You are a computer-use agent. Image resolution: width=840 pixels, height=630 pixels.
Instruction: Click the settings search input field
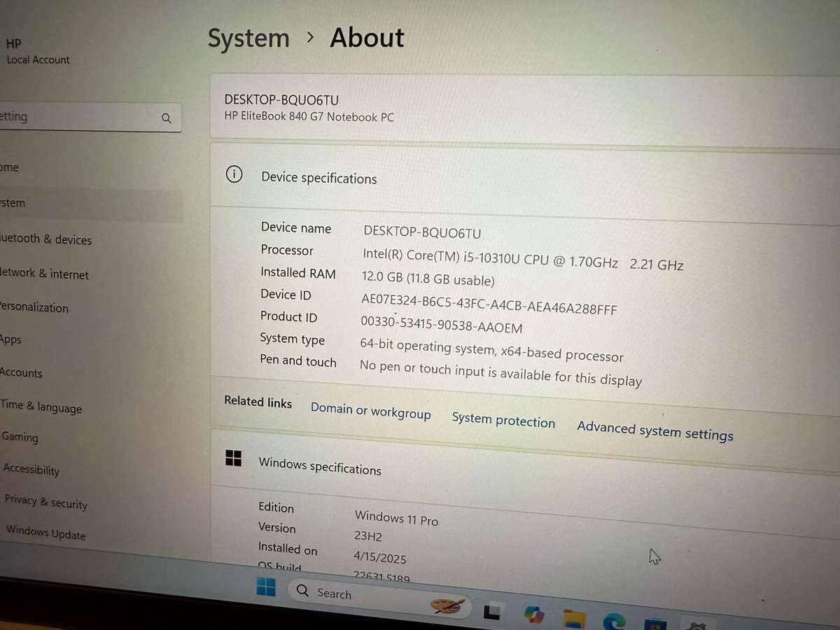[x=84, y=117]
